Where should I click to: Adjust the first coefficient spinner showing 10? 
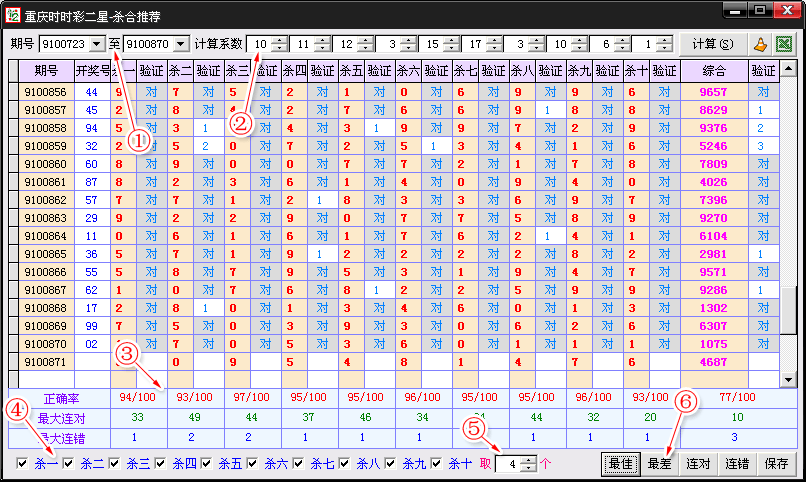[279, 44]
